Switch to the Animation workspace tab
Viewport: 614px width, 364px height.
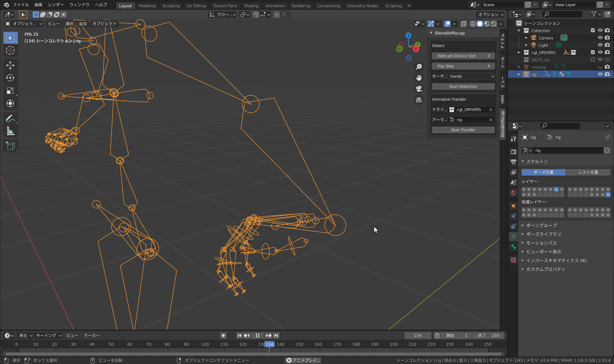click(x=275, y=6)
